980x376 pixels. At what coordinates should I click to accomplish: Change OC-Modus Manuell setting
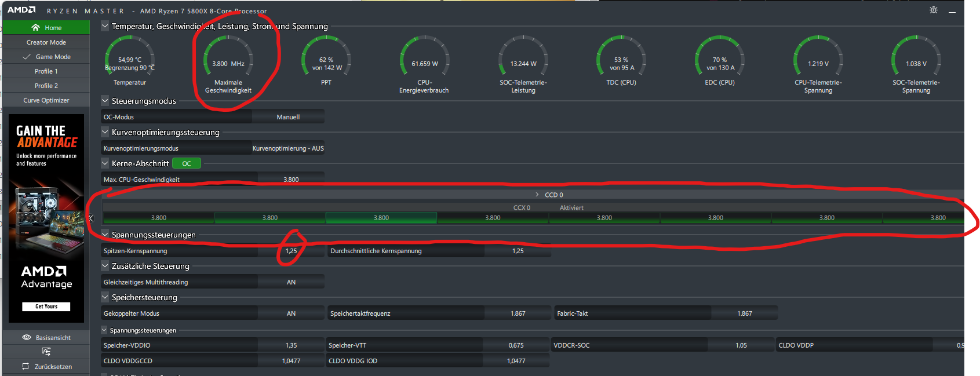[x=288, y=117]
